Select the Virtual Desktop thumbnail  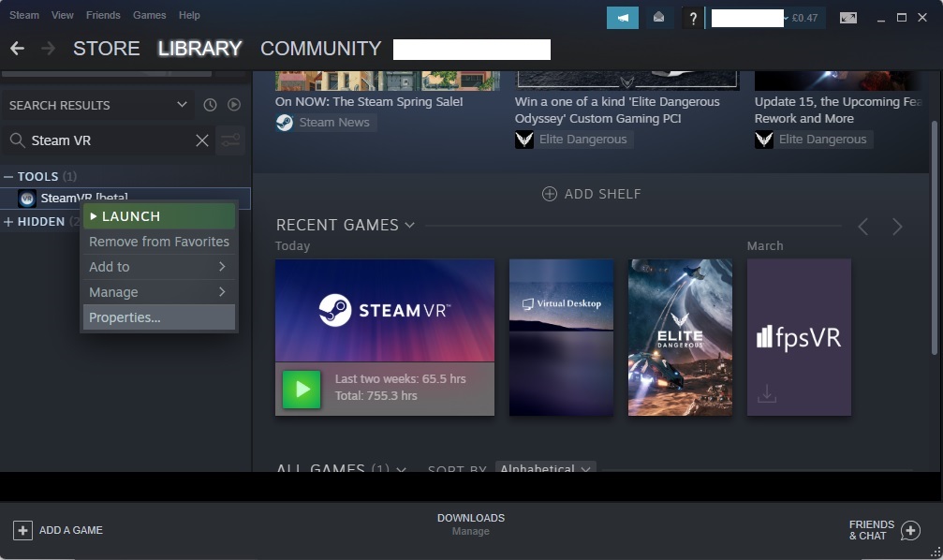pyautogui.click(x=561, y=337)
